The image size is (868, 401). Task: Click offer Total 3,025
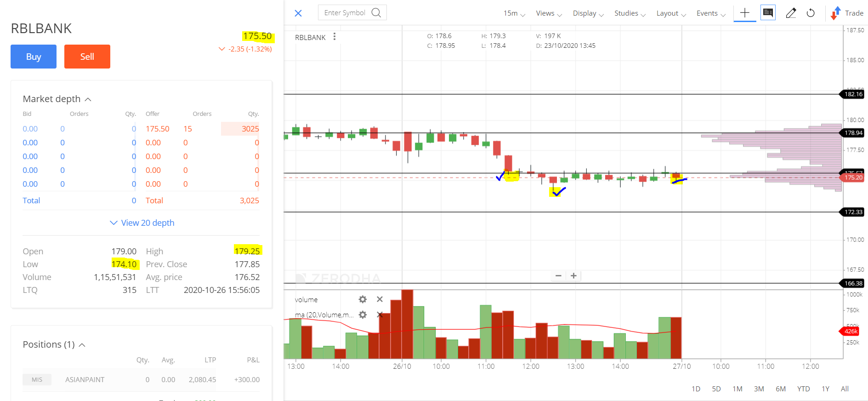click(x=250, y=200)
